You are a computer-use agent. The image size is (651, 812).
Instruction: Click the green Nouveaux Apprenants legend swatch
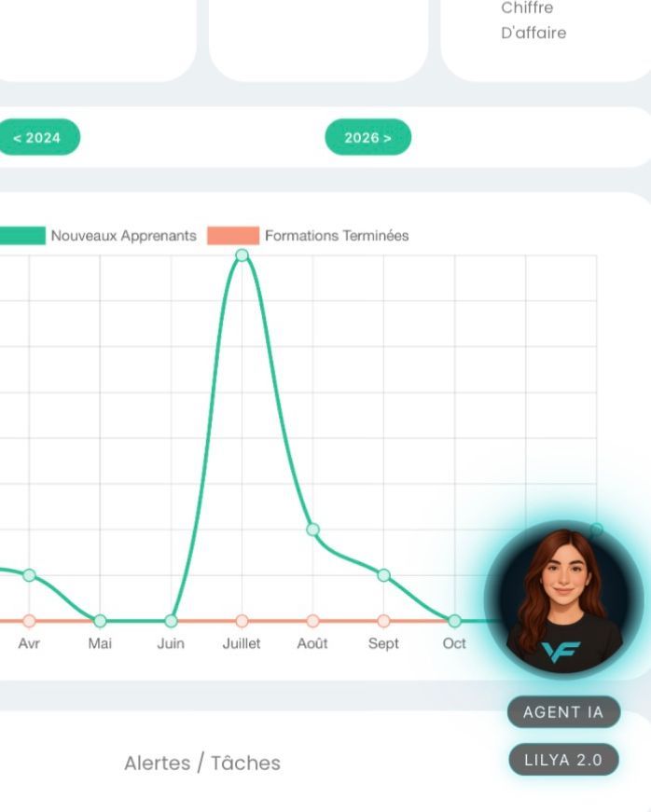tap(21, 236)
